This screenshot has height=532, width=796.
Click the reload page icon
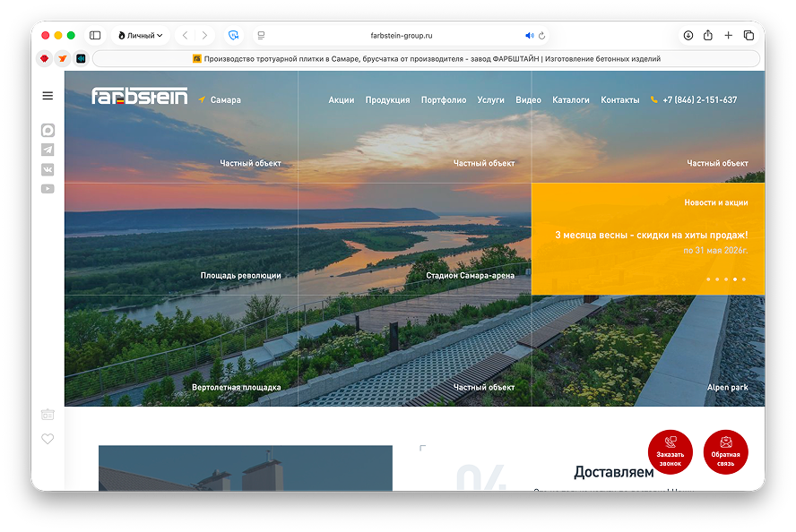[x=542, y=36]
